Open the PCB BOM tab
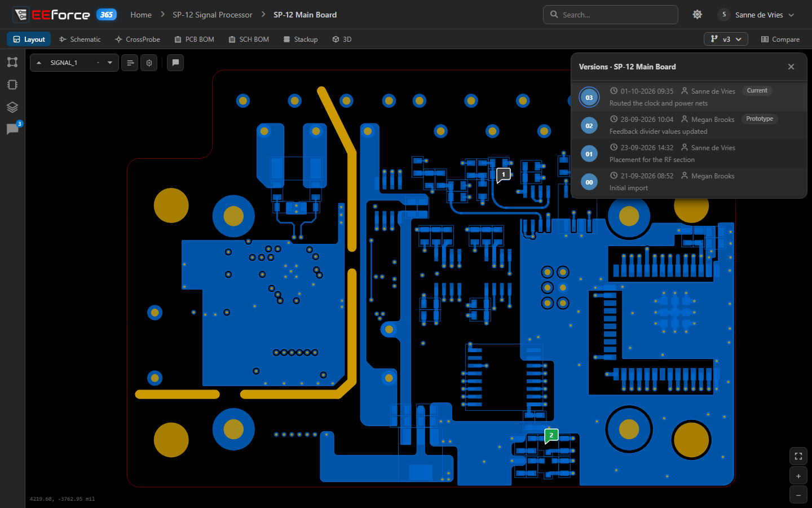Image resolution: width=812 pixels, height=508 pixels. point(195,39)
